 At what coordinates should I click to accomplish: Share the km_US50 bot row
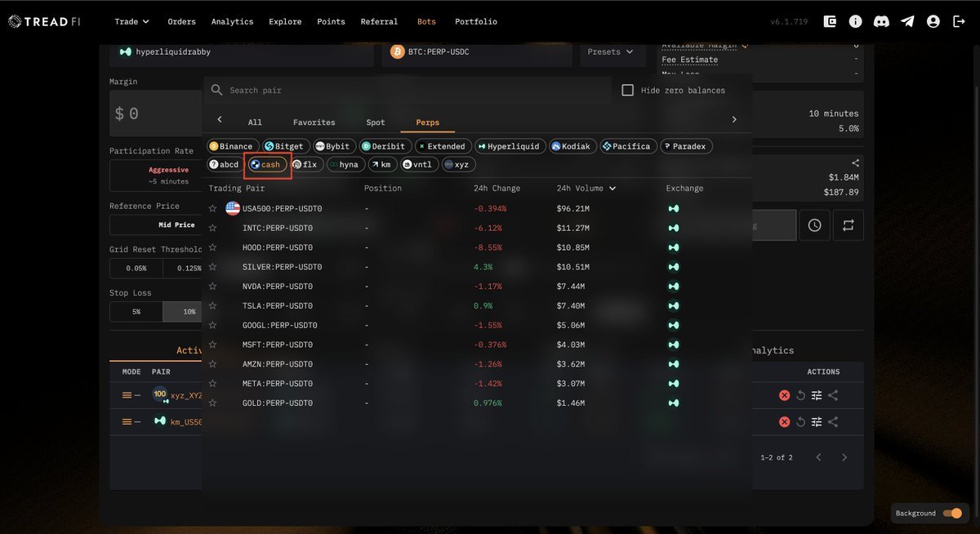coord(833,422)
